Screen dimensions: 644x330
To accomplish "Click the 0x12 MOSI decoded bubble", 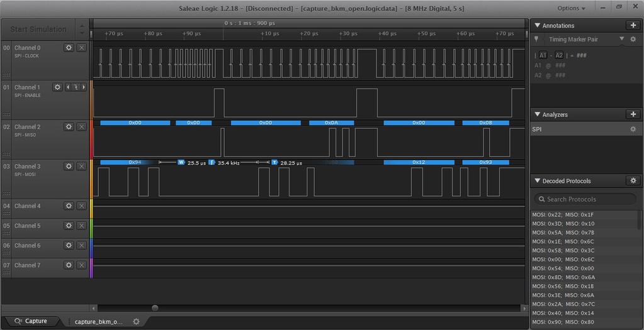I will 419,162.
